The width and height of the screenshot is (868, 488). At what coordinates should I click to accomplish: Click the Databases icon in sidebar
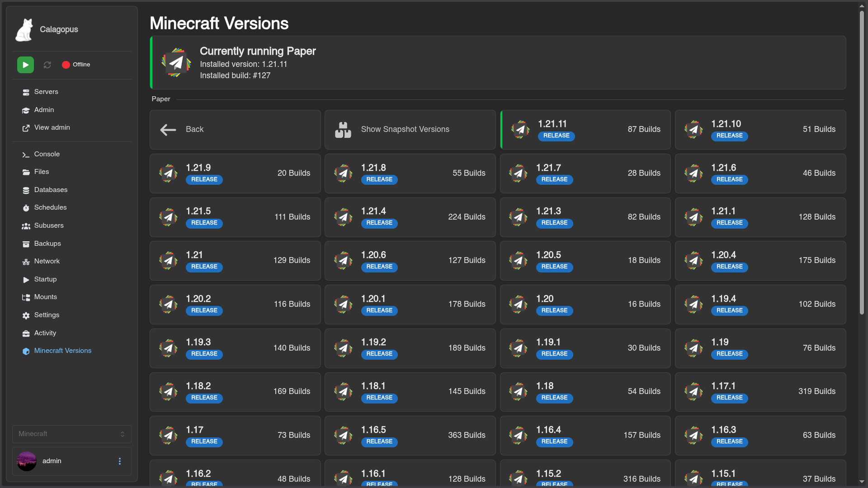pos(26,190)
